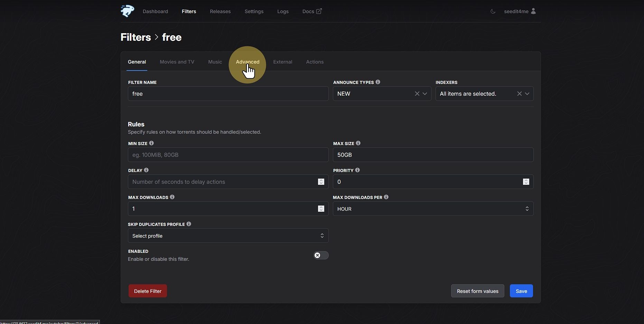This screenshot has height=324, width=644.
Task: Open Logs in top navigation
Action: [x=283, y=11]
